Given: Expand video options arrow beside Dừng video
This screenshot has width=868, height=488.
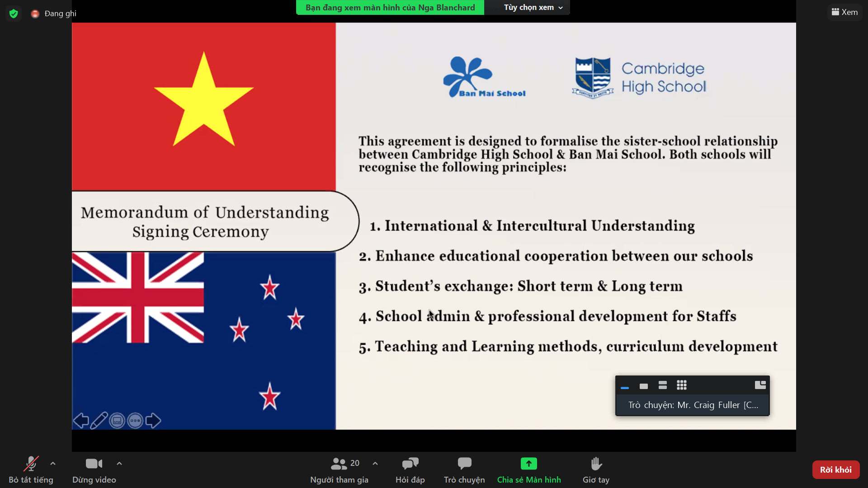Looking at the screenshot, I should 119,464.
